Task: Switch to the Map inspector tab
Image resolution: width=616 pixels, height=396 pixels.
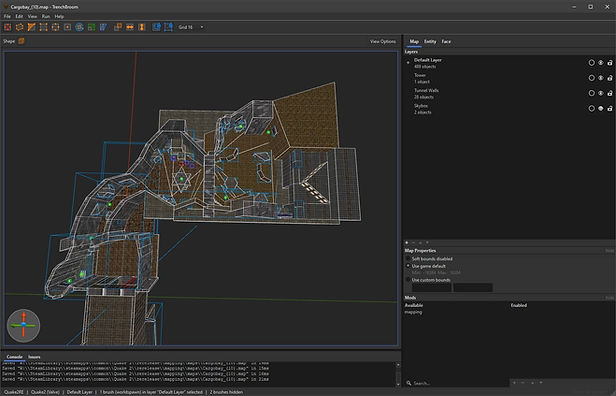Action: (x=414, y=41)
